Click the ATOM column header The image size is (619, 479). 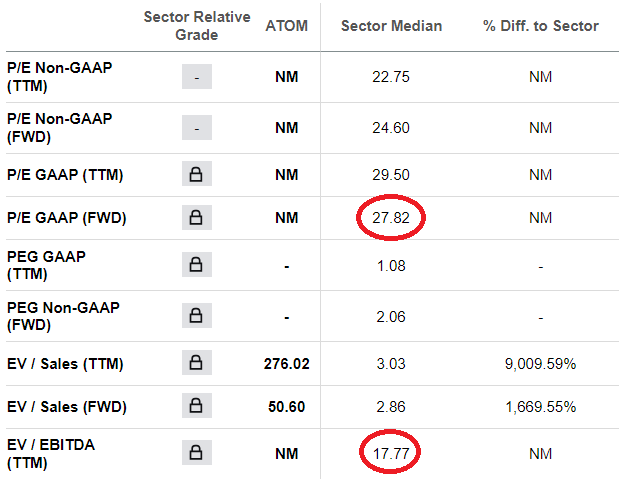click(287, 26)
